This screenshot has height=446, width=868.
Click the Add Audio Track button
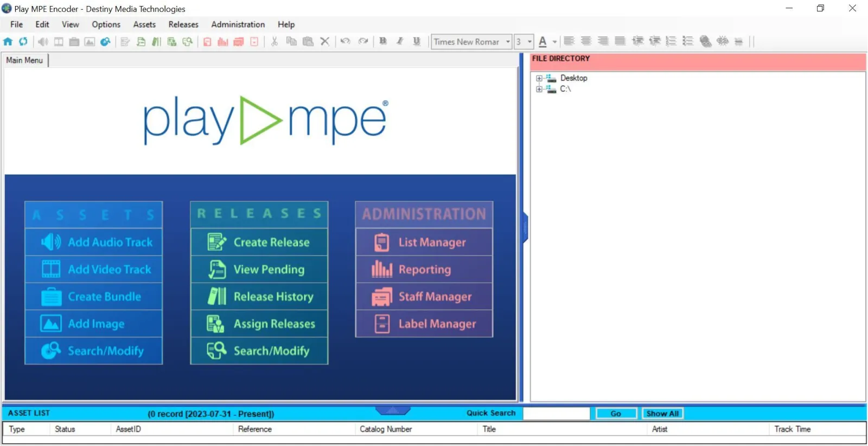94,242
